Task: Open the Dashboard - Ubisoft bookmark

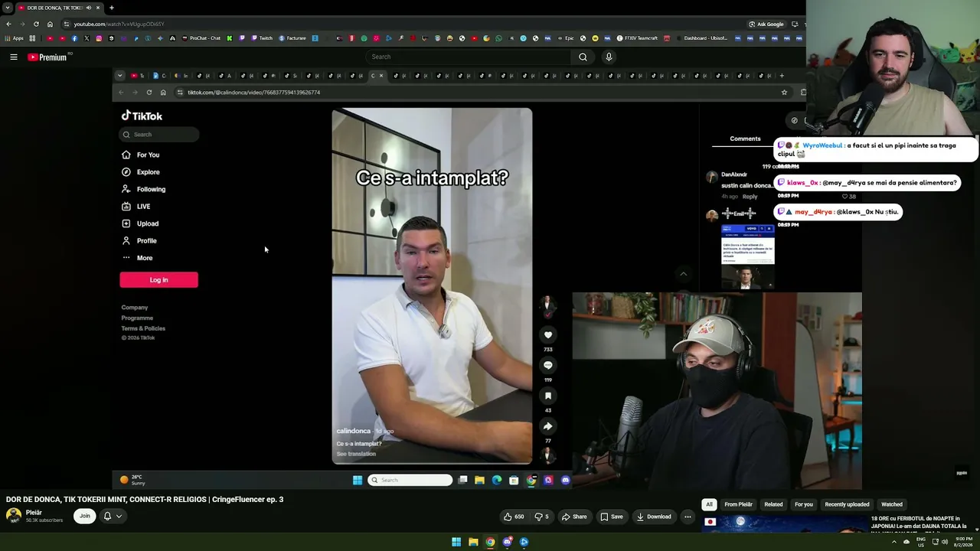Action: coord(701,38)
